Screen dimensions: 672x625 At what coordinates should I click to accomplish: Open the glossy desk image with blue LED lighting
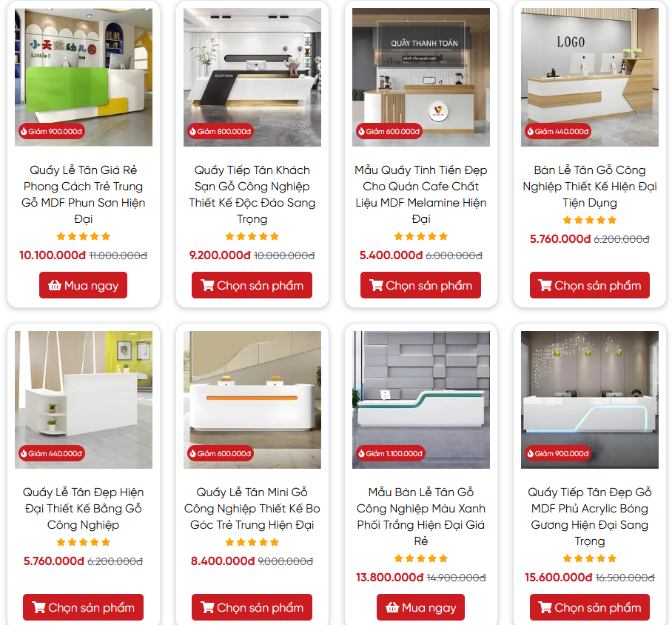tap(590, 399)
